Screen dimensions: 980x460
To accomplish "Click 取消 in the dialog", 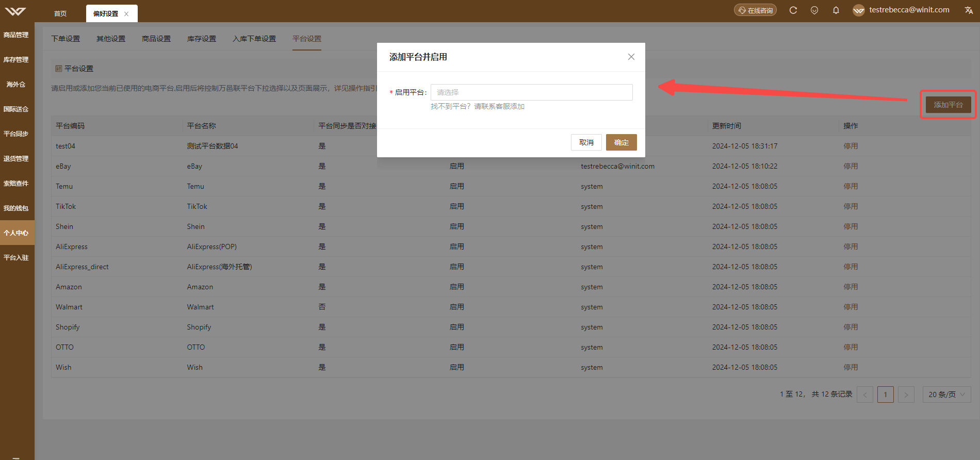I will click(586, 142).
